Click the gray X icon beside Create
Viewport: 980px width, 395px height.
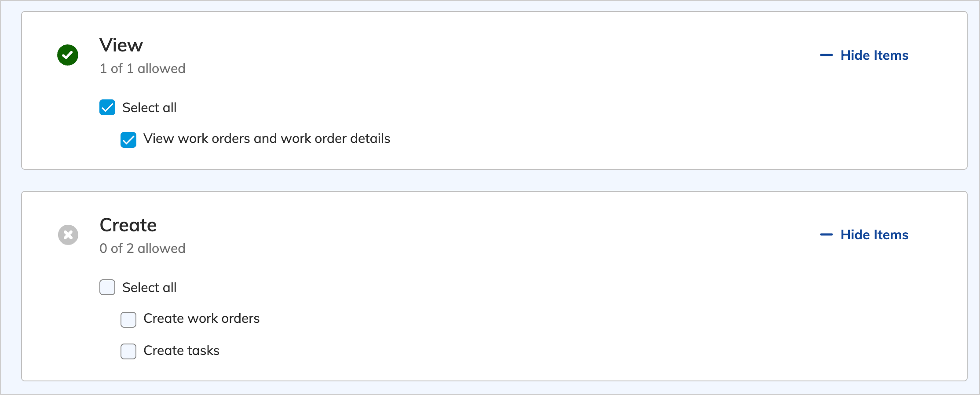coord(68,235)
